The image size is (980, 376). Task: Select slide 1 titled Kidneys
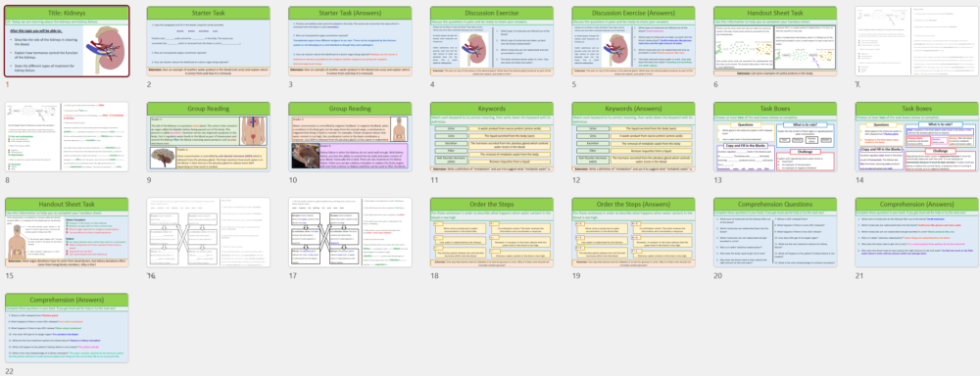coord(67,41)
